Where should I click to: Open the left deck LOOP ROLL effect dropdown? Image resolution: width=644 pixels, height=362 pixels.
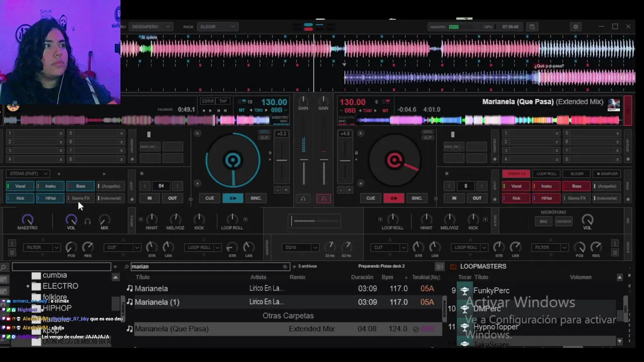pyautogui.click(x=203, y=247)
